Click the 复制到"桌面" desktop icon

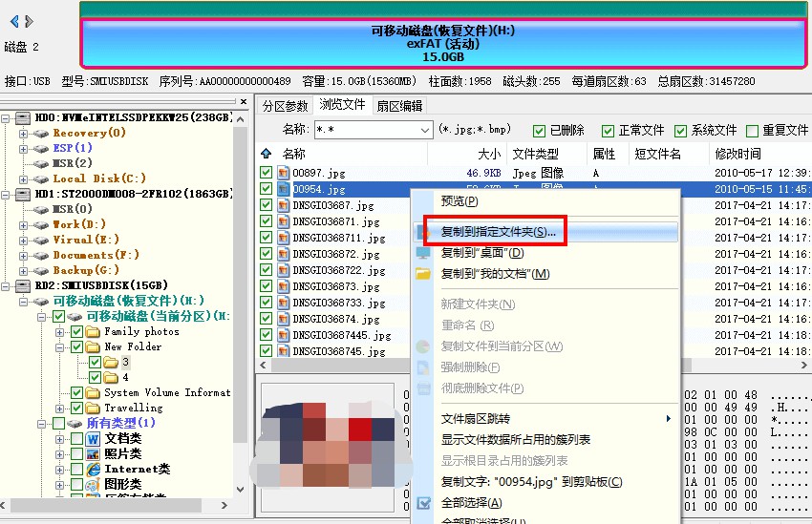point(423,254)
